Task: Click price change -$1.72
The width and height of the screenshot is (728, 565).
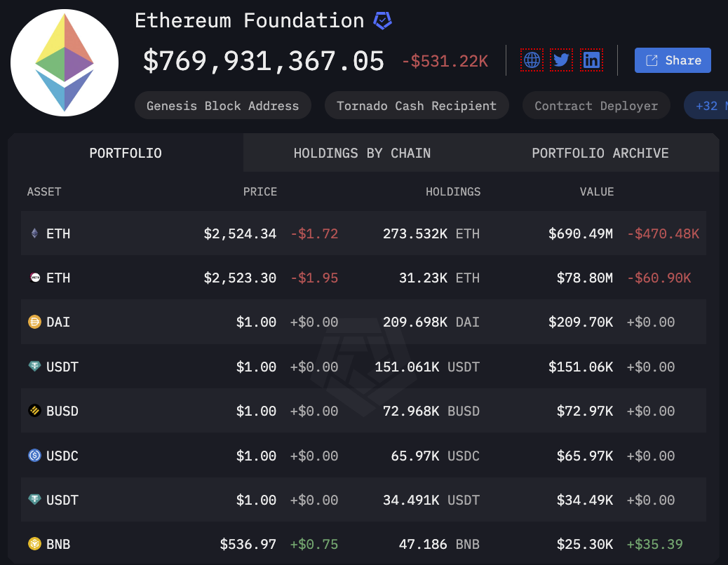Action: pyautogui.click(x=314, y=233)
